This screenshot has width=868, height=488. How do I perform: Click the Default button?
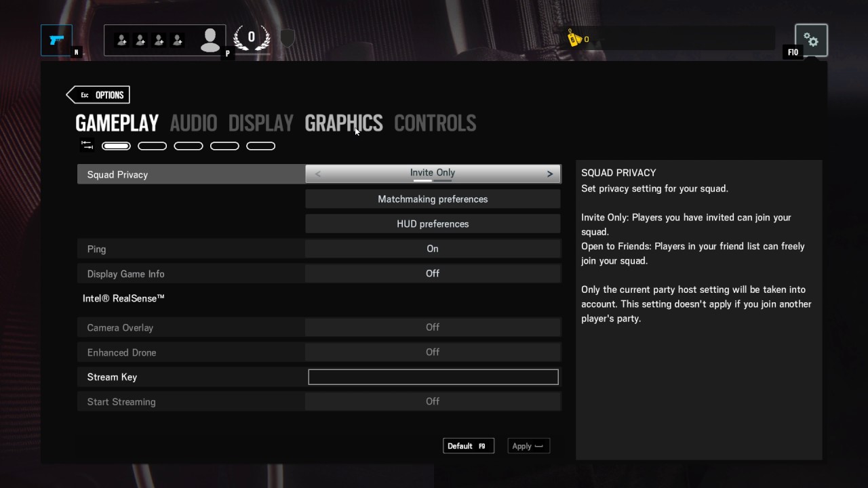click(x=469, y=446)
